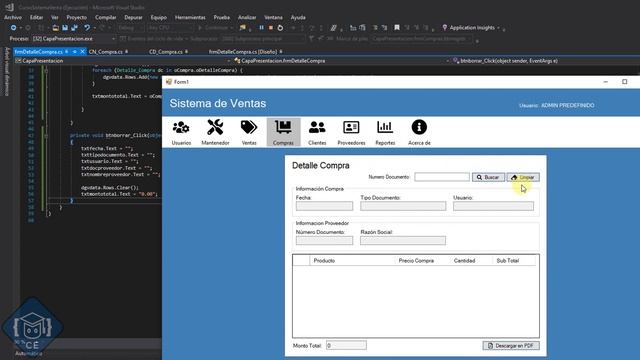Stop debugging with the red square
Viewport: 640px width, 360px height.
pos(271,28)
